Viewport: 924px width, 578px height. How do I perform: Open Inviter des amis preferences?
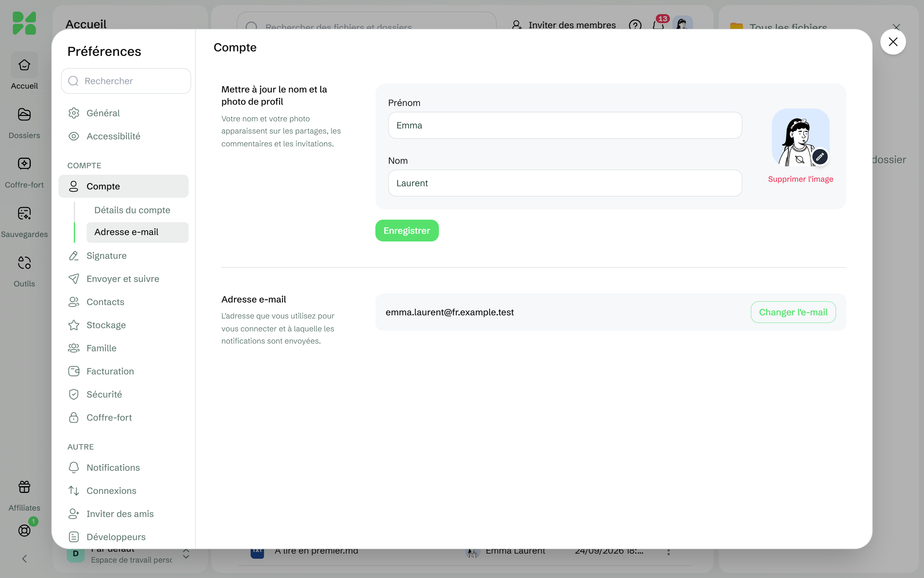pyautogui.click(x=123, y=514)
